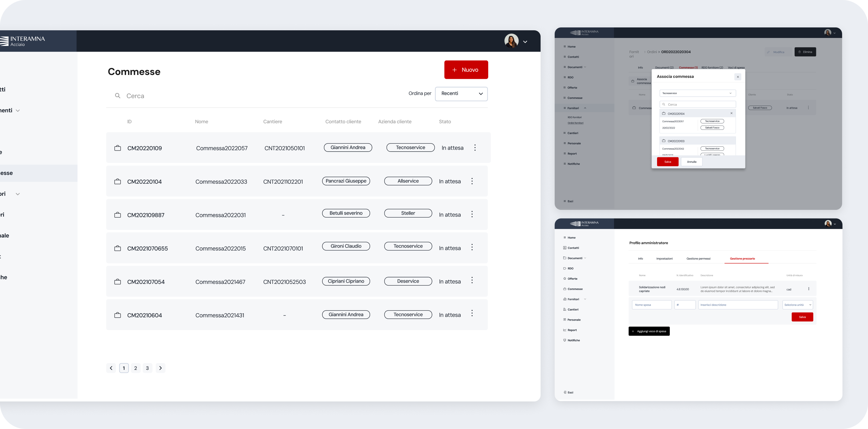
Task: Open the Recenti sort dropdown
Action: (461, 93)
